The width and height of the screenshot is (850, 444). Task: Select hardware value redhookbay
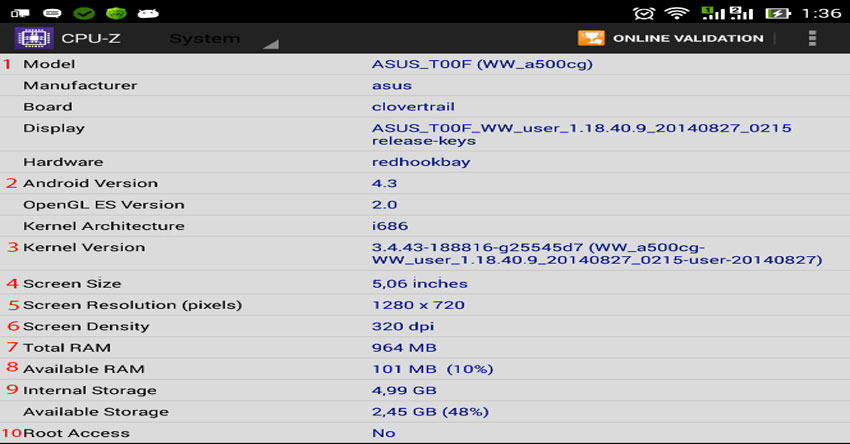421,162
